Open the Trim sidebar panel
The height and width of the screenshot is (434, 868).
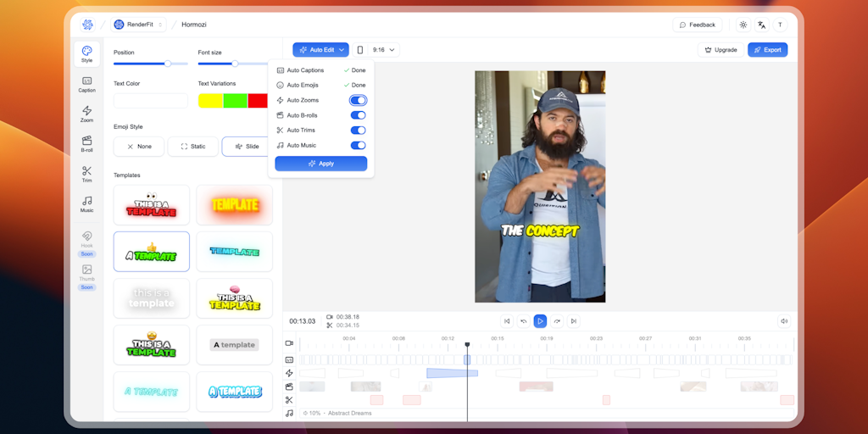pos(87,174)
